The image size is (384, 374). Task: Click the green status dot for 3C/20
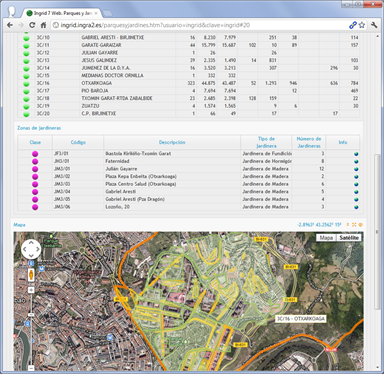pos(26,114)
